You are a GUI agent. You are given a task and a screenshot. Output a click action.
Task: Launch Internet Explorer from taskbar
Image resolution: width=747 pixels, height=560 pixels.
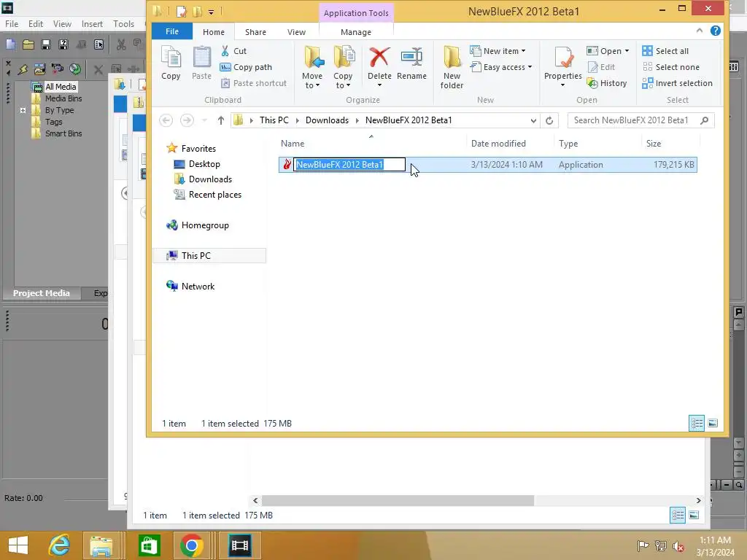point(59,545)
